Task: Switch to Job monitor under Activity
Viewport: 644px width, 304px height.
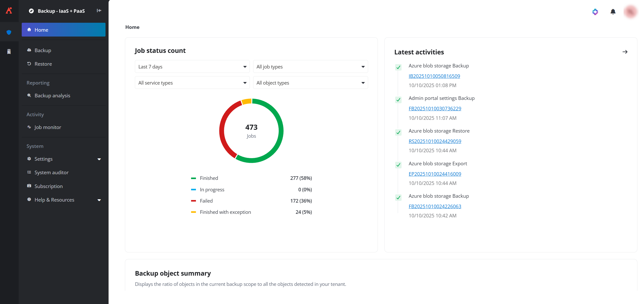Action: pos(48,127)
